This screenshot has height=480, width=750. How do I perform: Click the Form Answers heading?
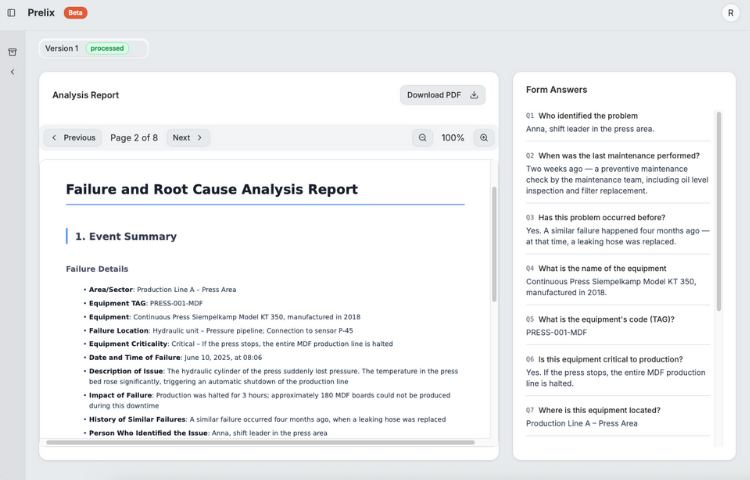556,90
